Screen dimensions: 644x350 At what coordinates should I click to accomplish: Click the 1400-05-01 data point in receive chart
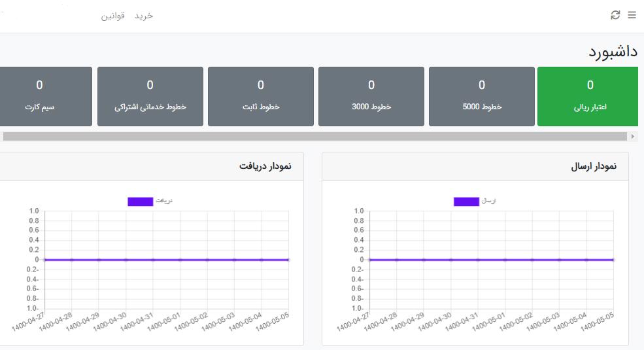pyautogui.click(x=153, y=260)
